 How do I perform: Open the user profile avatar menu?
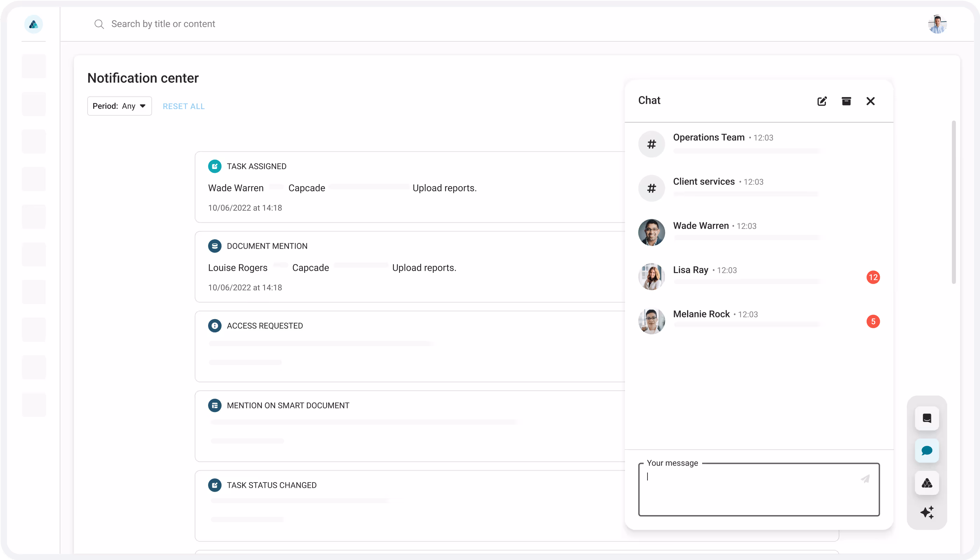[937, 24]
